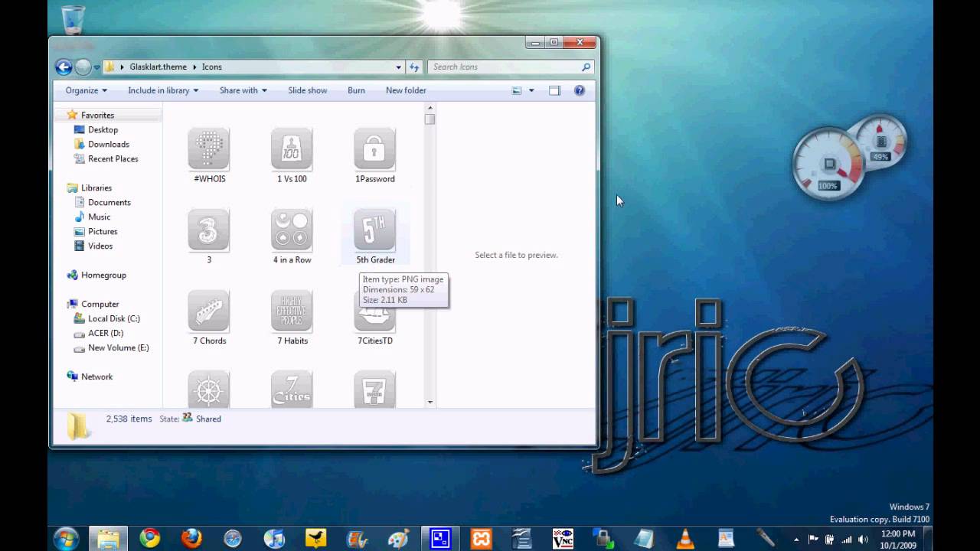Refresh the folder view
Screen dimensions: 980x551
pyautogui.click(x=414, y=67)
